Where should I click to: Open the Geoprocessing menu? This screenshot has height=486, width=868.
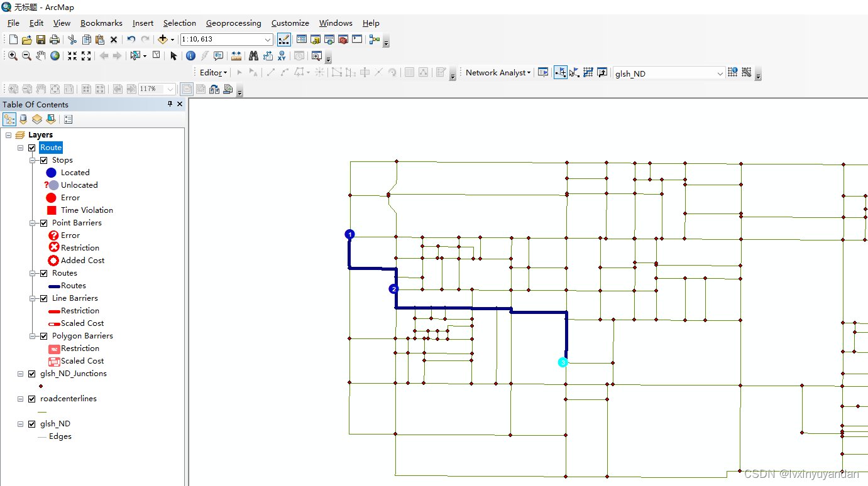234,23
